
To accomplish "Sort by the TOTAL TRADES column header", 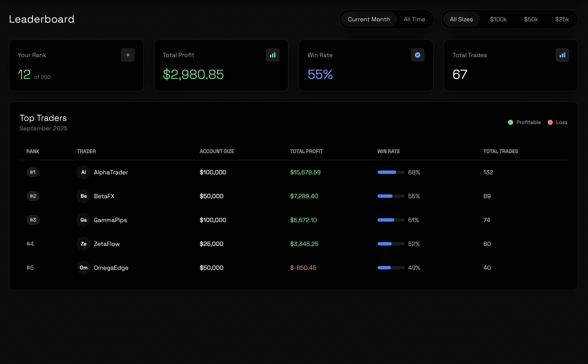I will (x=501, y=151).
